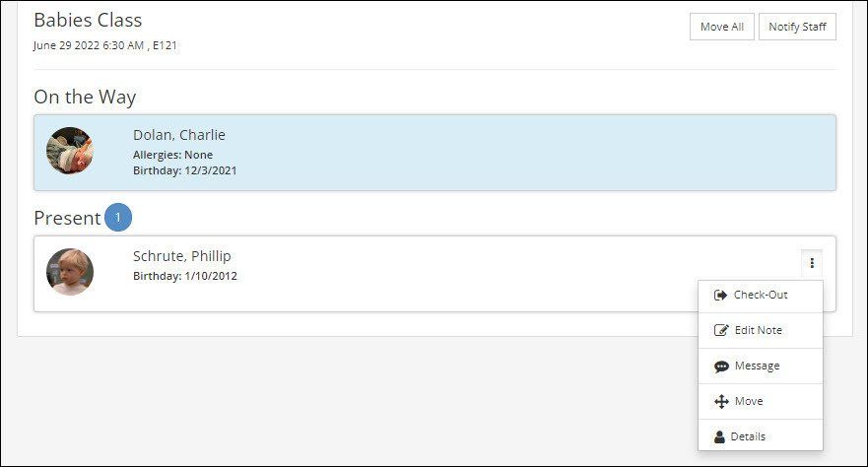Click Charlie Dolan's profile photo
The height and width of the screenshot is (467, 868).
point(70,151)
